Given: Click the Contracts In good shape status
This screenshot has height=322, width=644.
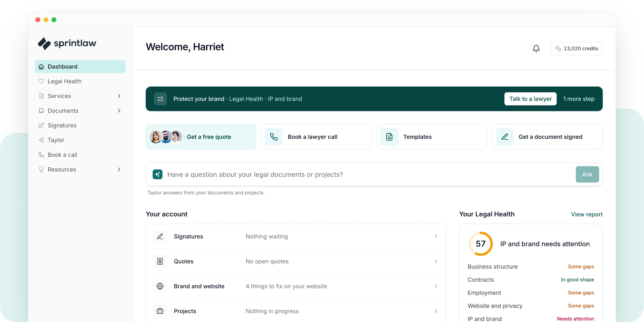Looking at the screenshot, I should tap(577, 280).
